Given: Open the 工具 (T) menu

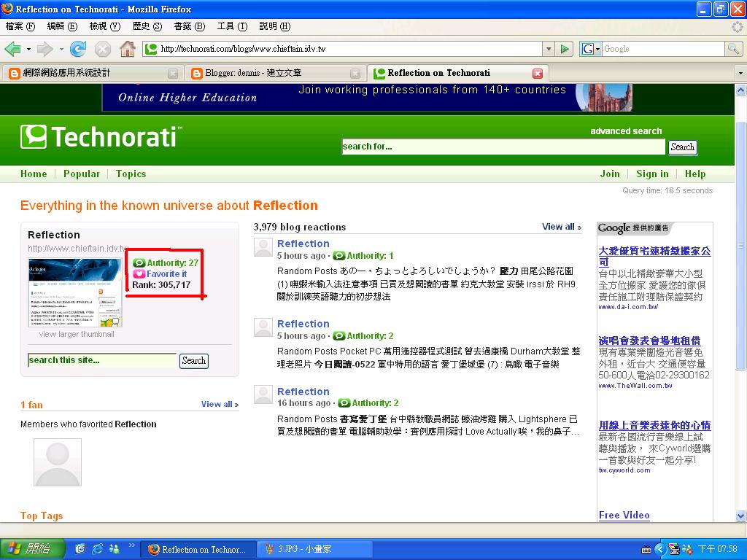Looking at the screenshot, I should tap(232, 26).
